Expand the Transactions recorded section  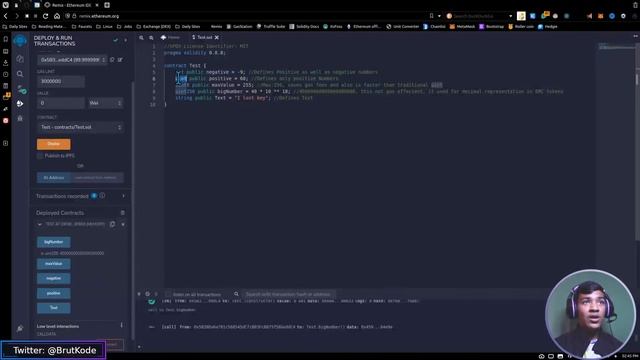click(x=123, y=196)
